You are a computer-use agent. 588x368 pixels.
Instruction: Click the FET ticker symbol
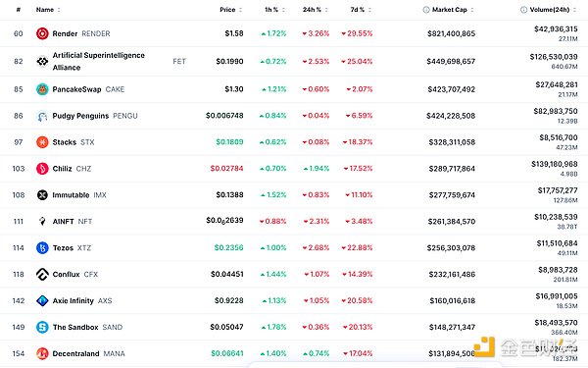pos(179,61)
